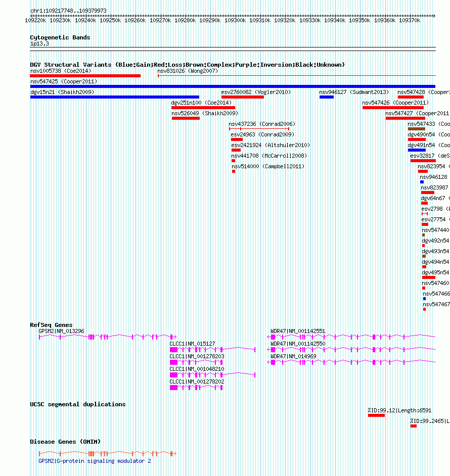Open nsv547426 (Cooper2011) variant label
The image size is (450, 476).
point(395,103)
